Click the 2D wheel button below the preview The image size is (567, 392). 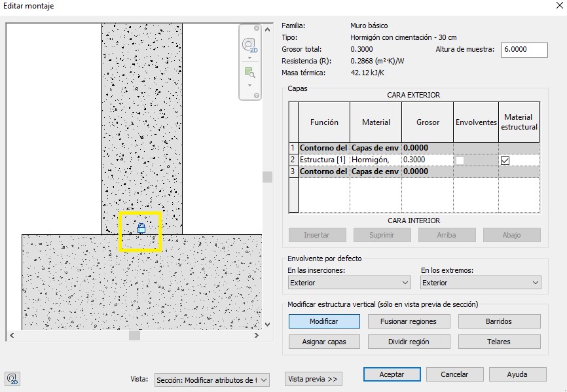pos(12,379)
